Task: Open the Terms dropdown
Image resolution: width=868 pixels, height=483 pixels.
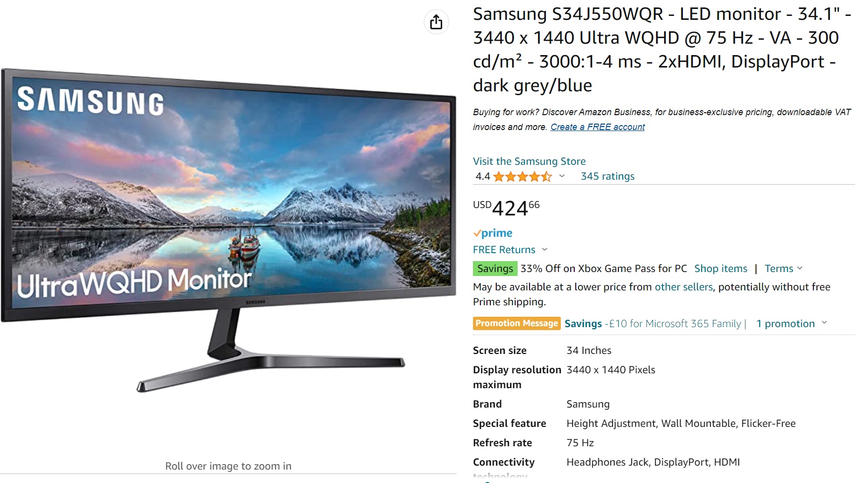Action: (x=783, y=269)
